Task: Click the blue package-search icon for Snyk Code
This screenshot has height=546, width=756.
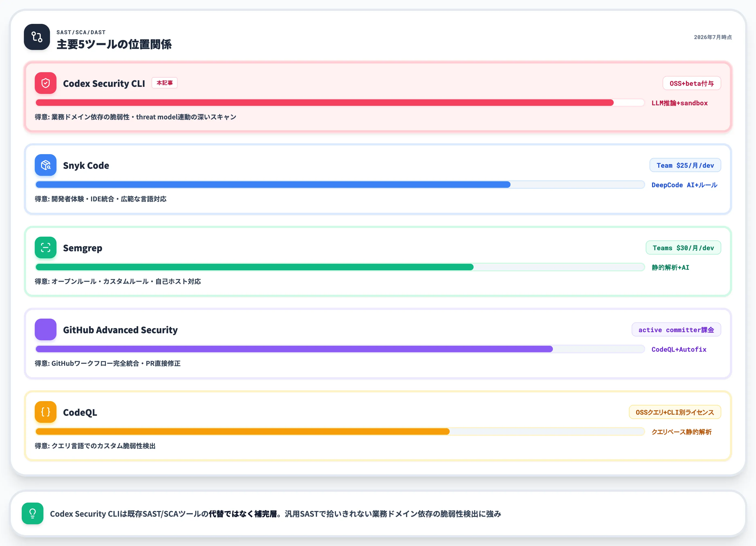Action: tap(46, 165)
